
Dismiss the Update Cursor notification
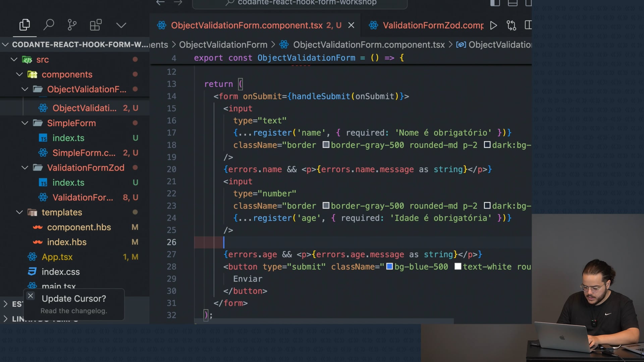[31, 296]
